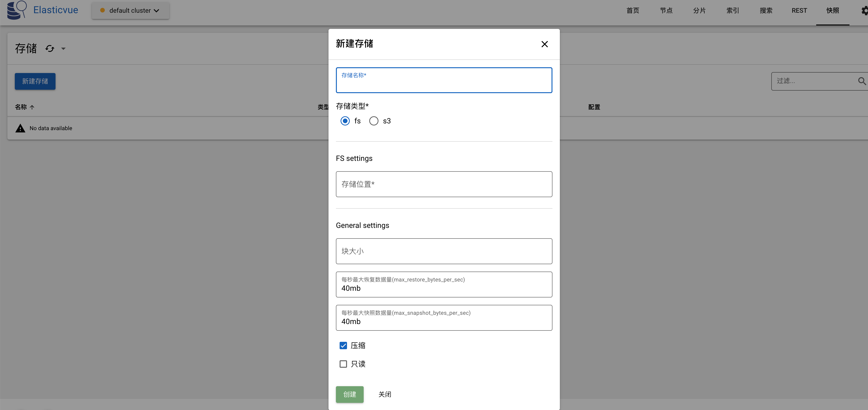The width and height of the screenshot is (868, 410).
Task: Open the settings gear icon
Action: [864, 10]
